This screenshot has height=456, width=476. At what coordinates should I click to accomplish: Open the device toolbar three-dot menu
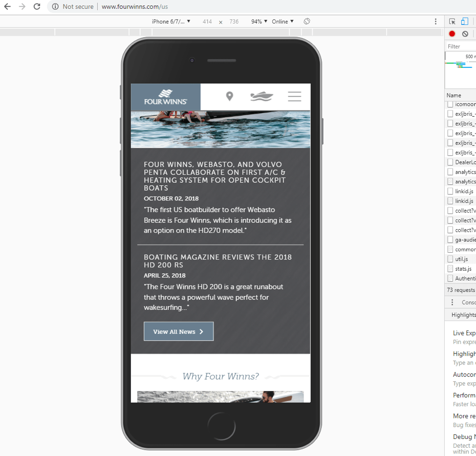(x=435, y=21)
